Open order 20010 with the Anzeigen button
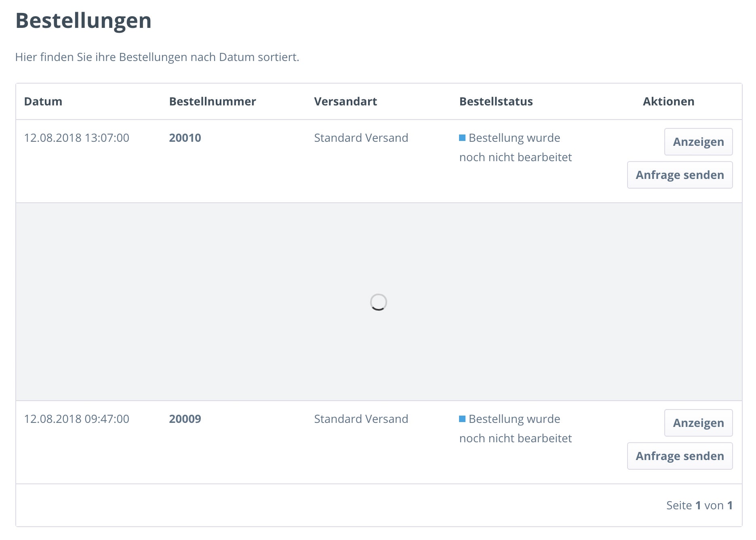 coord(698,142)
